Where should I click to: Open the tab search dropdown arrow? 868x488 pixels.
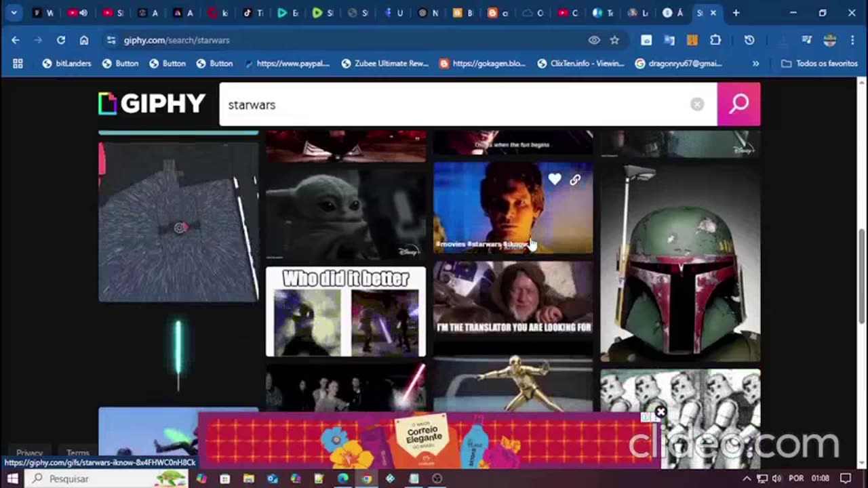point(14,13)
